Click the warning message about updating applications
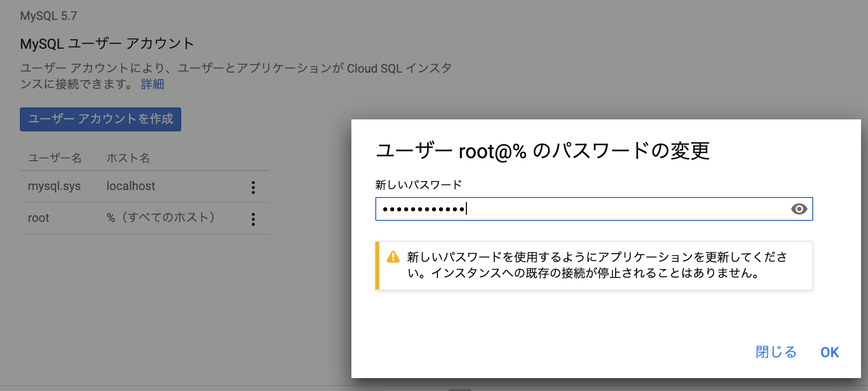The height and width of the screenshot is (391, 868). point(597,265)
